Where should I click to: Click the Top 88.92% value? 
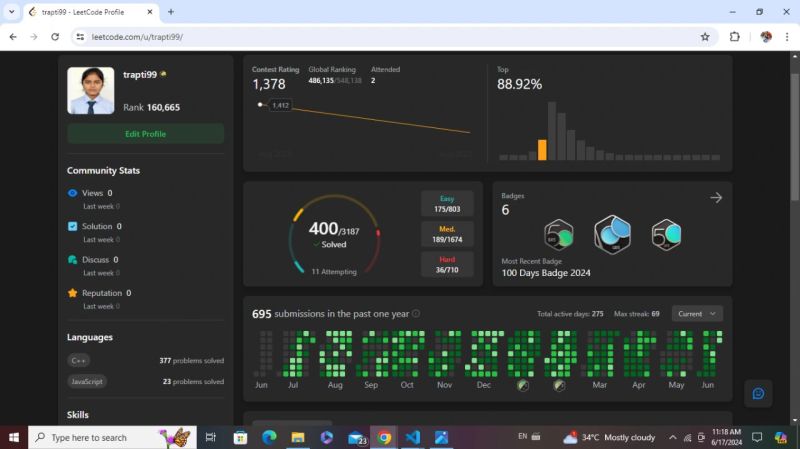tap(519, 84)
